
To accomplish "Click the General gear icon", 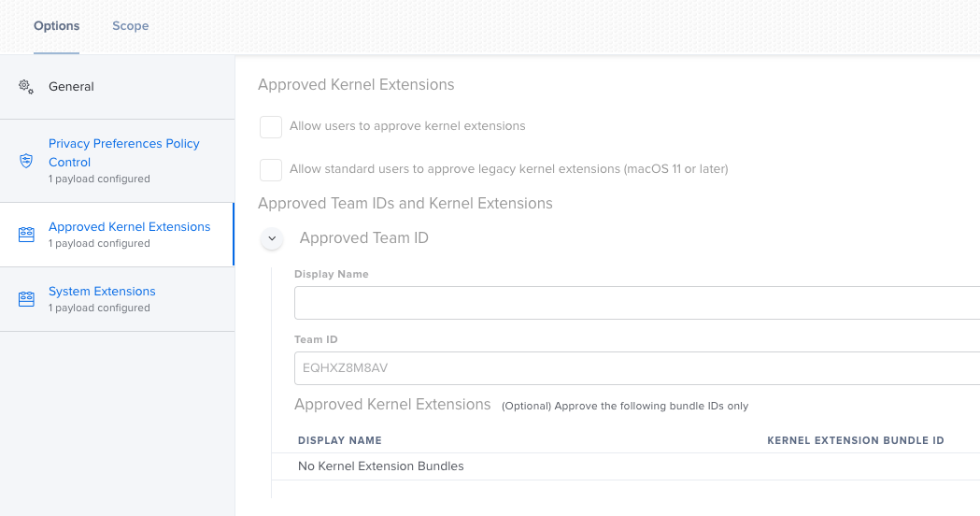I will pos(25,86).
